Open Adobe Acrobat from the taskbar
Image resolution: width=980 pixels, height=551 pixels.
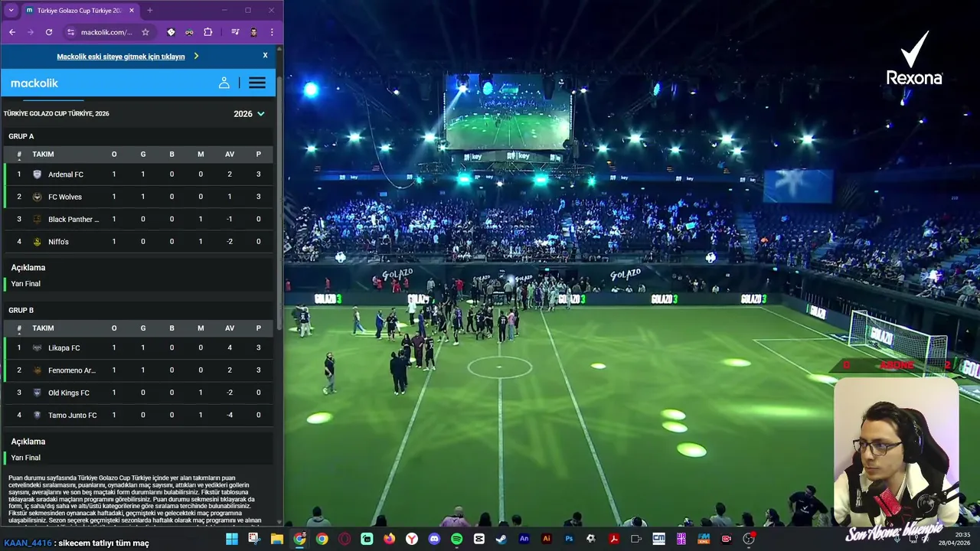pyautogui.click(x=614, y=539)
